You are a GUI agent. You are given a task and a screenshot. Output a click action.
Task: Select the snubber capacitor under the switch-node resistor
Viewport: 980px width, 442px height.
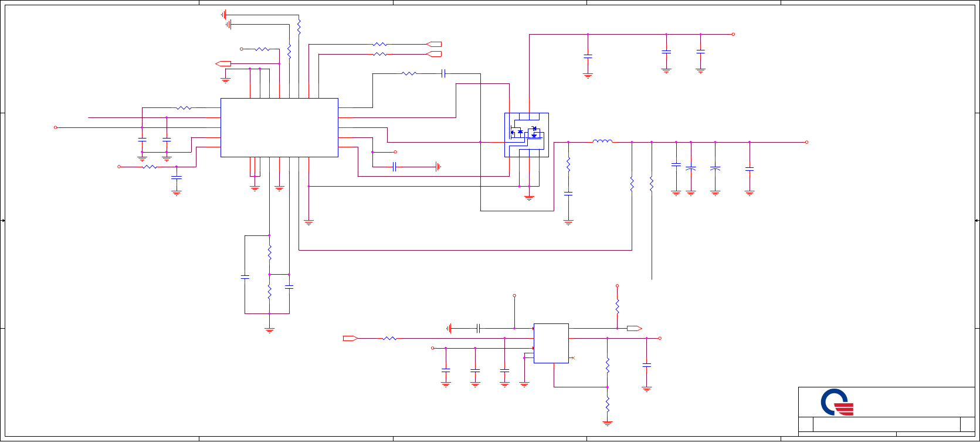click(x=568, y=193)
